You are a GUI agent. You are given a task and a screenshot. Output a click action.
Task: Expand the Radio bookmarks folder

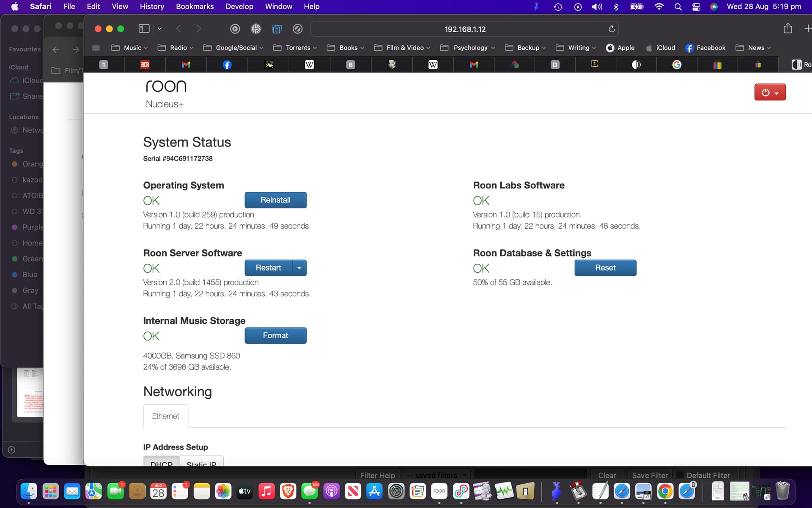coord(175,48)
